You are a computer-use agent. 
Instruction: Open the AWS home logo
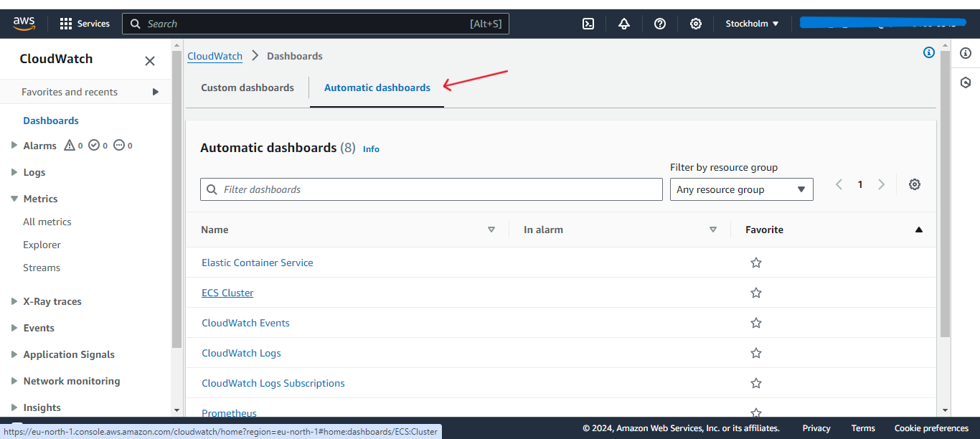[x=24, y=24]
